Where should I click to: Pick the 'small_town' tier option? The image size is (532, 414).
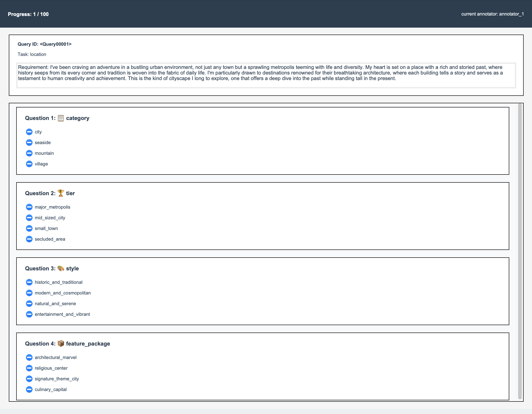click(29, 228)
